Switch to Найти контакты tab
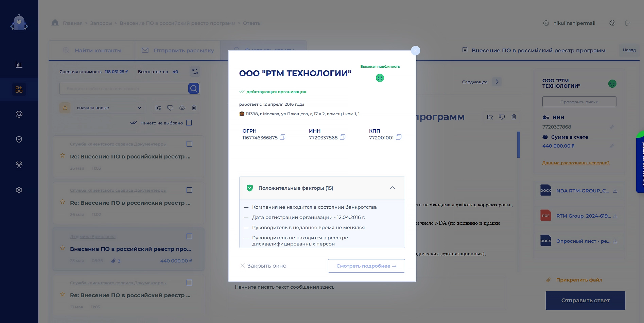The height and width of the screenshot is (323, 644). 92,50
